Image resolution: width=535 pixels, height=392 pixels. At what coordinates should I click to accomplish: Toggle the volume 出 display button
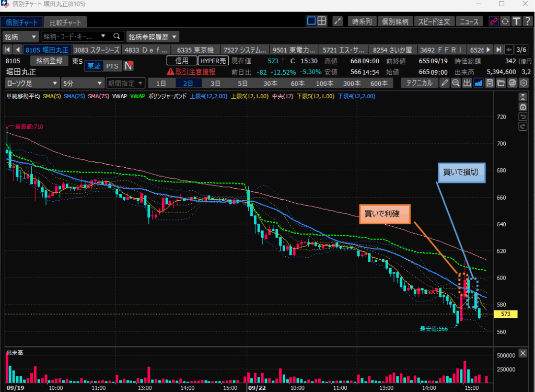(x=467, y=83)
